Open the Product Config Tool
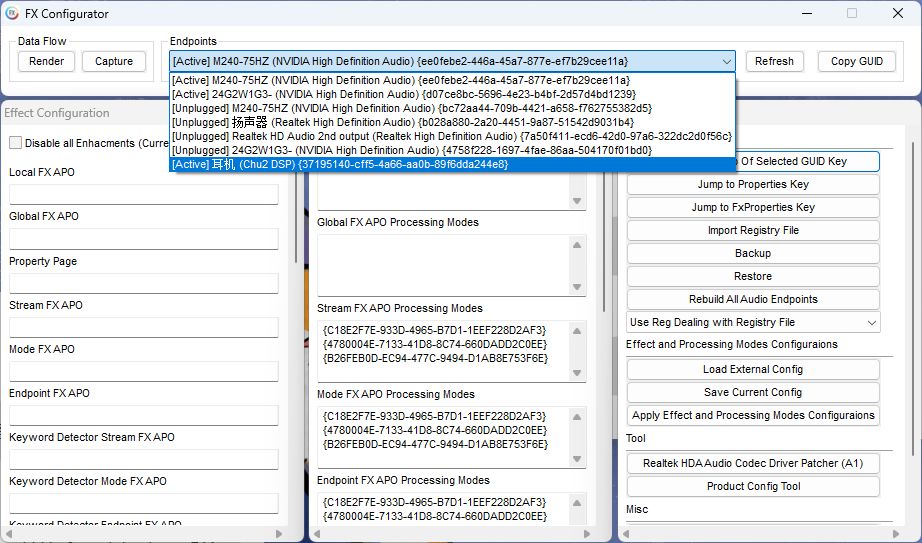This screenshot has width=922, height=543. coord(753,486)
